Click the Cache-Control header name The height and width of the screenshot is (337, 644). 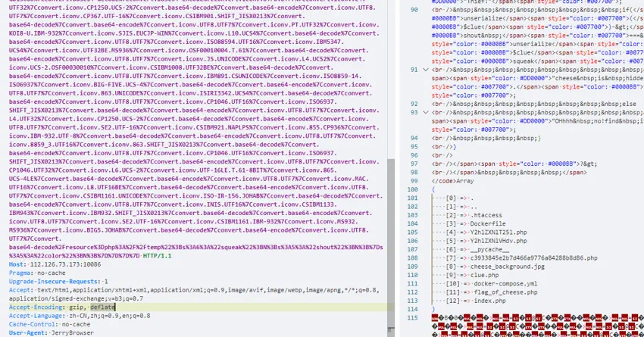[33, 324]
